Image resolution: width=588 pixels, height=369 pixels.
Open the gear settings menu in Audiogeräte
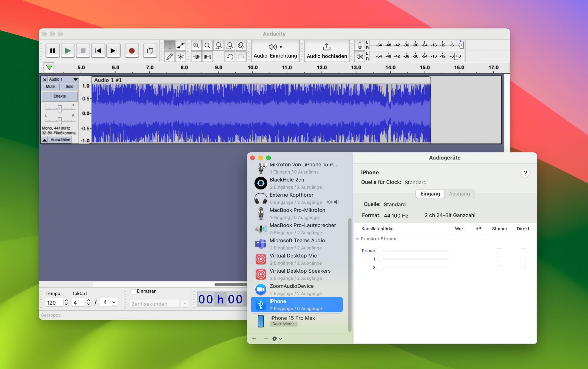pos(277,339)
